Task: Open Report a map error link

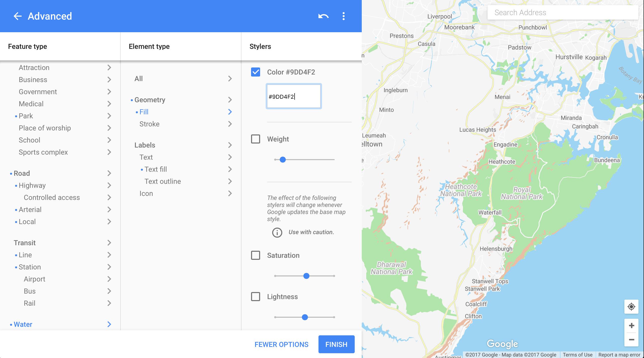Action: [x=619, y=355]
